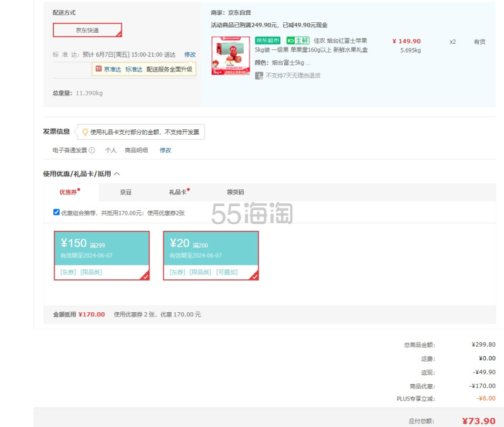Click the 返现 -¥49.90 value

pyautogui.click(x=484, y=372)
